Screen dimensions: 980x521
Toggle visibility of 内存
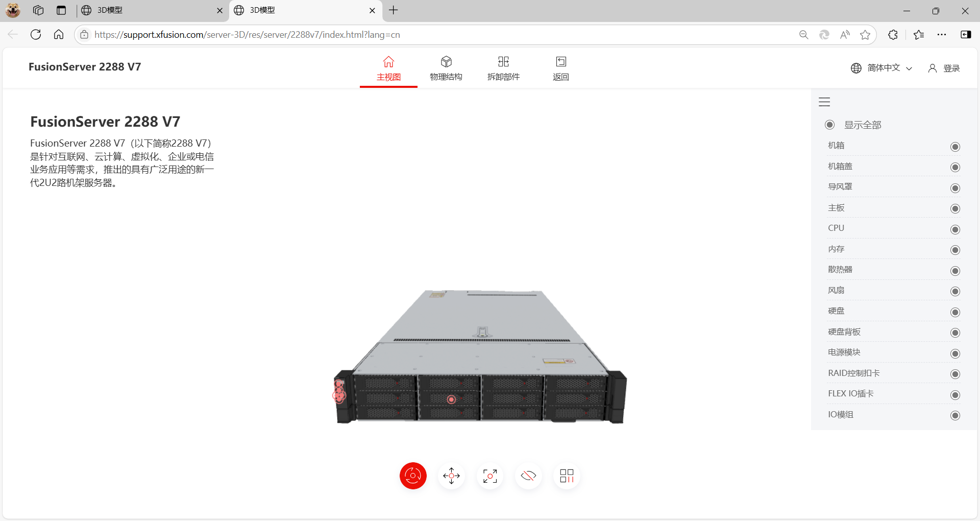click(x=955, y=250)
